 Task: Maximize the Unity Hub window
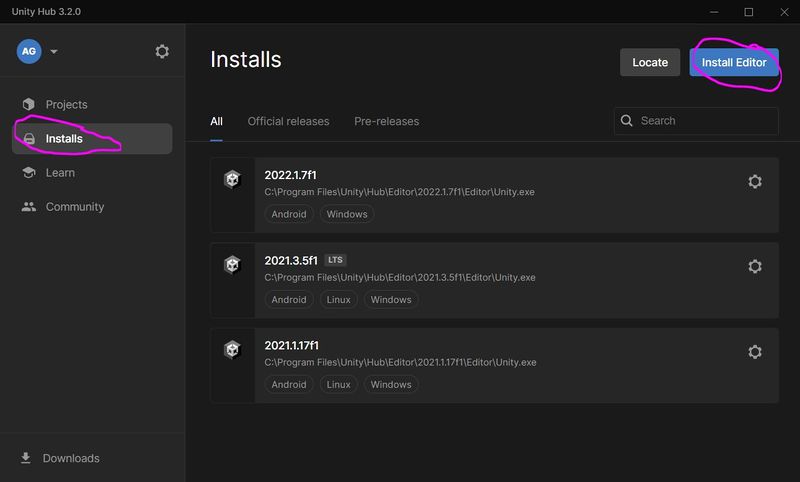coord(748,12)
